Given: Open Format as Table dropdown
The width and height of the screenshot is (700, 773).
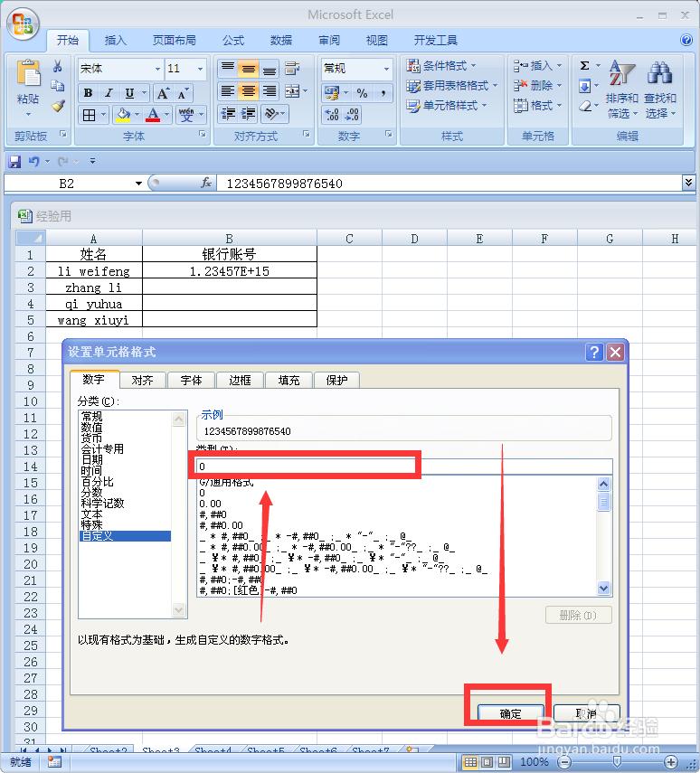Looking at the screenshot, I should click(451, 86).
